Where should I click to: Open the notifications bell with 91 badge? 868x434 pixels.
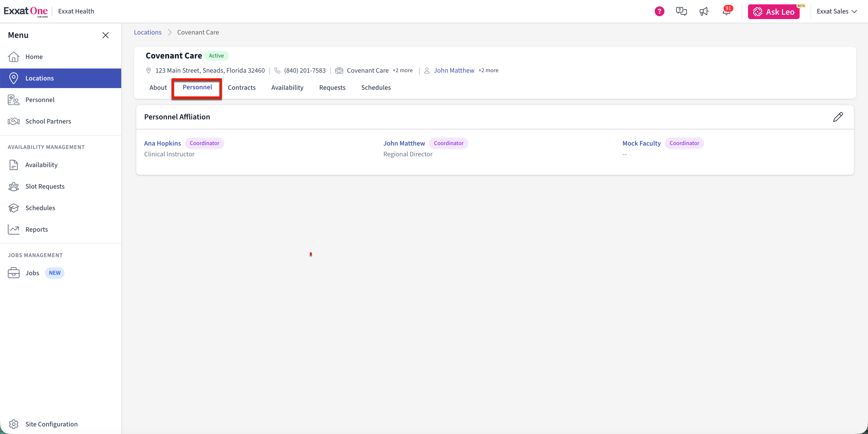727,11
